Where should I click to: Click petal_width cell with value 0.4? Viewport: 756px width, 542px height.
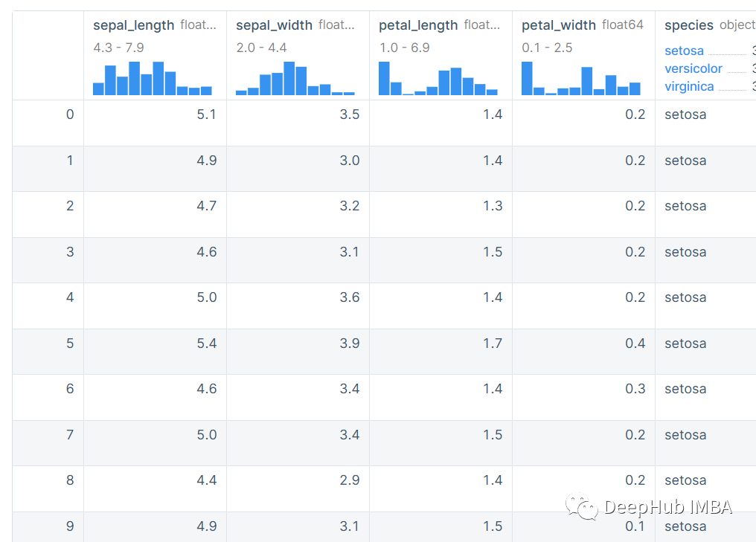[x=635, y=343]
